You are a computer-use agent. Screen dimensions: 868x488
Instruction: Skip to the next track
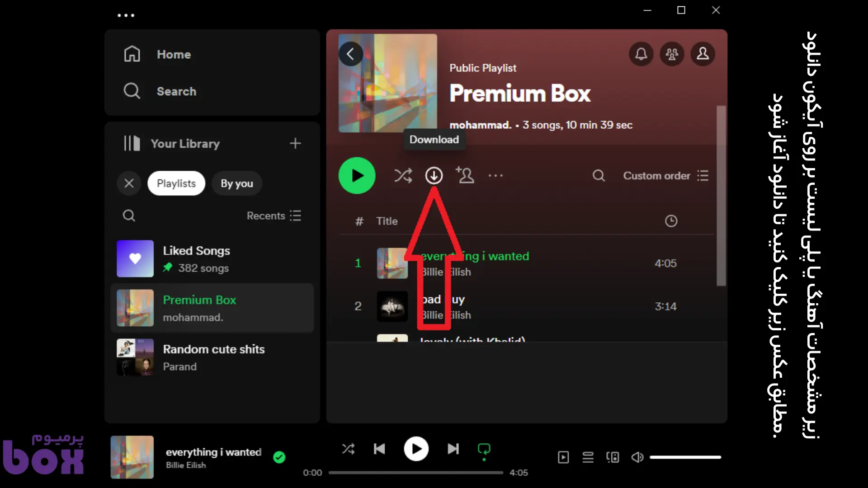[x=453, y=449]
